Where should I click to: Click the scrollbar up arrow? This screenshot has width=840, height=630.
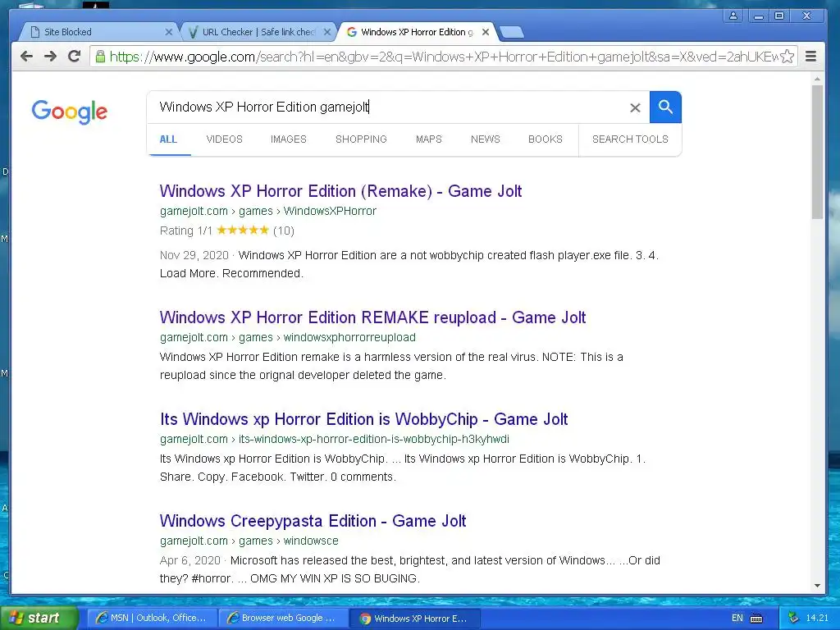click(817, 79)
